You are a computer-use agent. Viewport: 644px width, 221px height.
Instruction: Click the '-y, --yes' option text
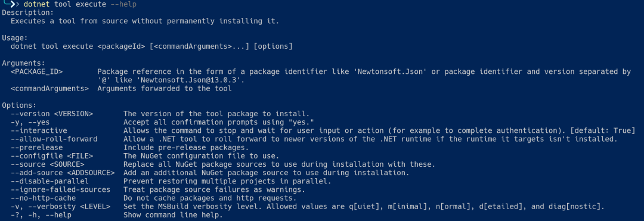[x=30, y=122]
